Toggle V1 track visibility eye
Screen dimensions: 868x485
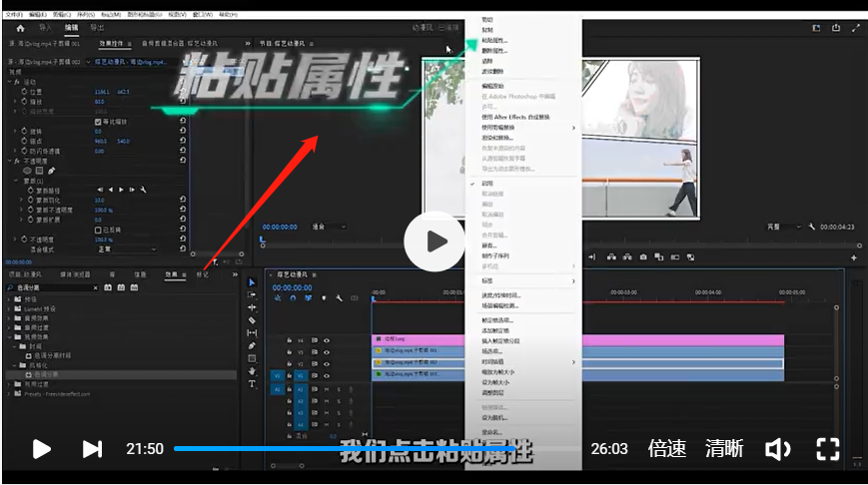pyautogui.click(x=327, y=375)
